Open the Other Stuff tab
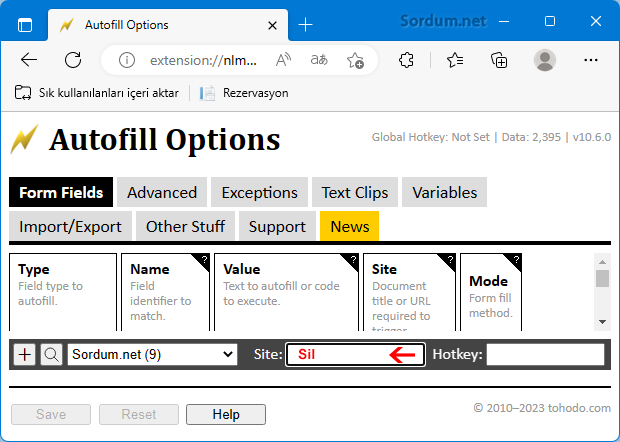The width and height of the screenshot is (620, 442). tap(185, 226)
